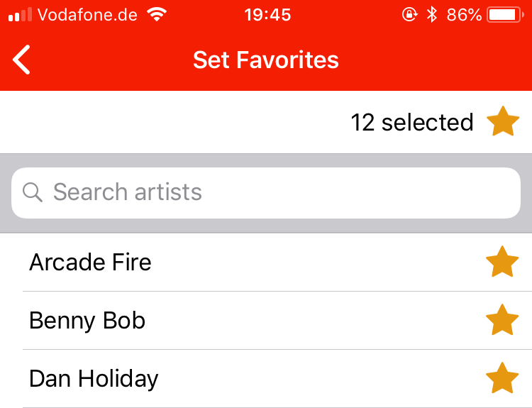Image resolution: width=532 pixels, height=408 pixels.
Task: Tap the magnifying glass search icon
Action: pyautogui.click(x=33, y=192)
